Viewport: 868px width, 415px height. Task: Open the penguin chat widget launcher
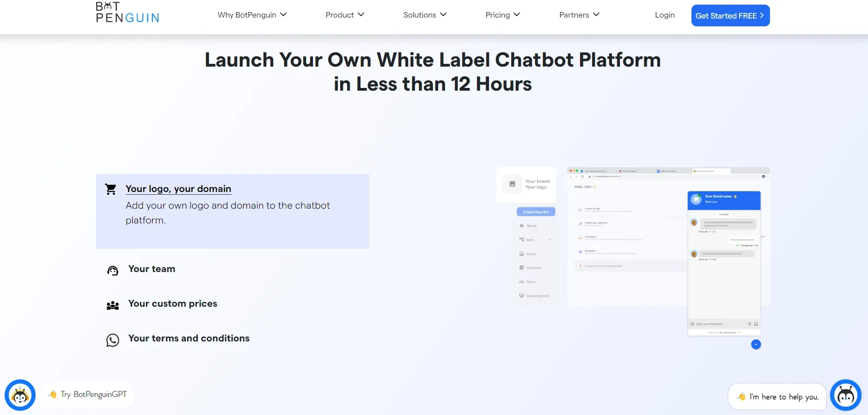click(846, 395)
